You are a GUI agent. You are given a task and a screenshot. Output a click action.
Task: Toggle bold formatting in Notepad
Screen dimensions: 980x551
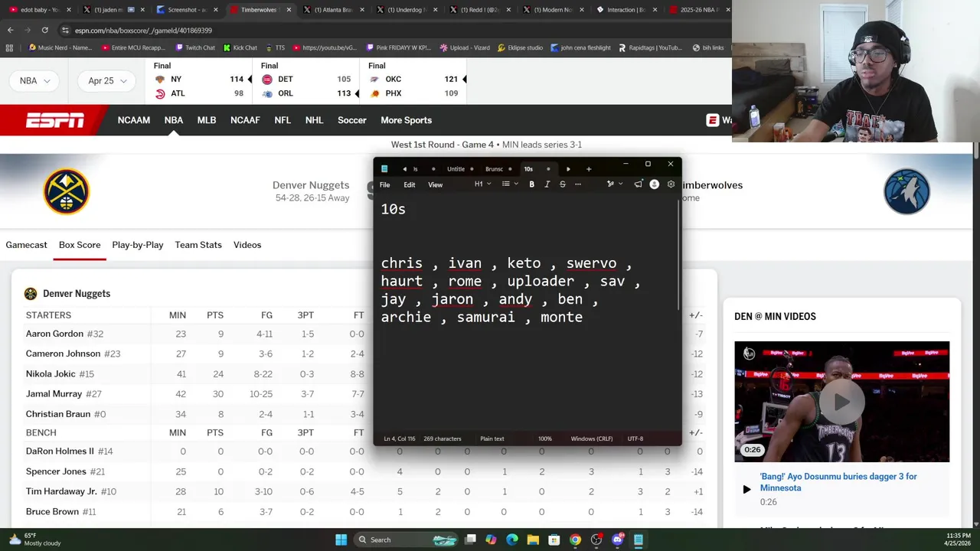coord(531,184)
